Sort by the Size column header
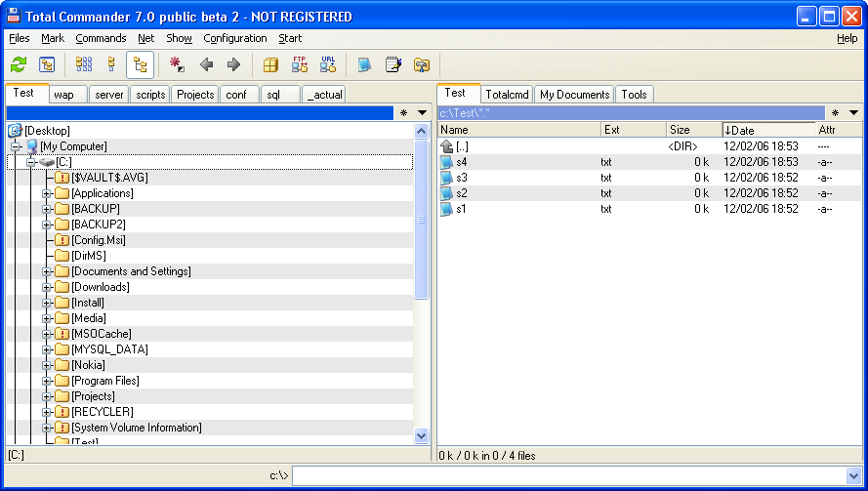868x491 pixels. click(693, 130)
